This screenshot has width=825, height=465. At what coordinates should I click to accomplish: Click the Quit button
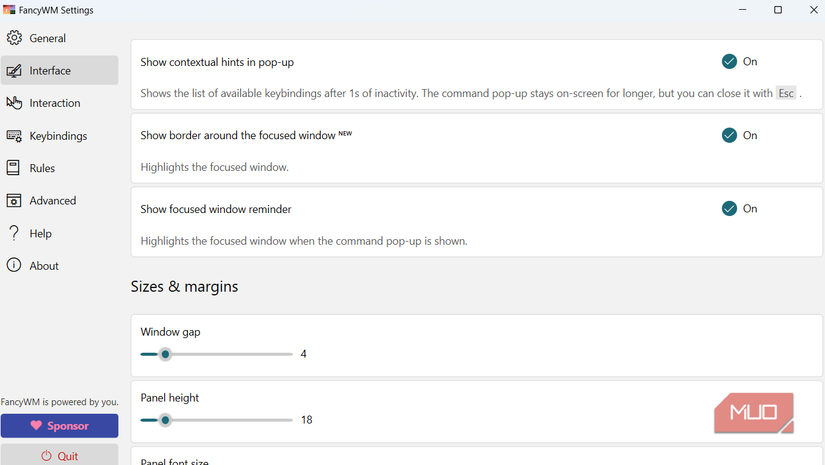tap(59, 455)
